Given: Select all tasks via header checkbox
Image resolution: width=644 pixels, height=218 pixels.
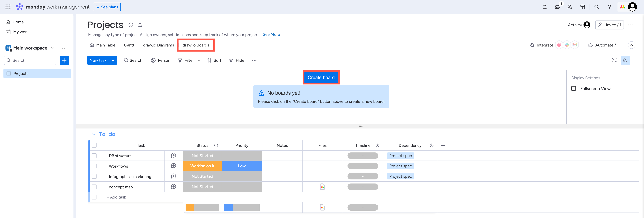Looking at the screenshot, I should 94,145.
